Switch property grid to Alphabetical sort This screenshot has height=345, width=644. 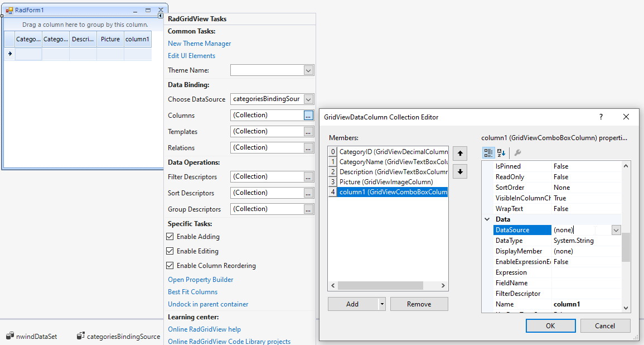point(501,153)
